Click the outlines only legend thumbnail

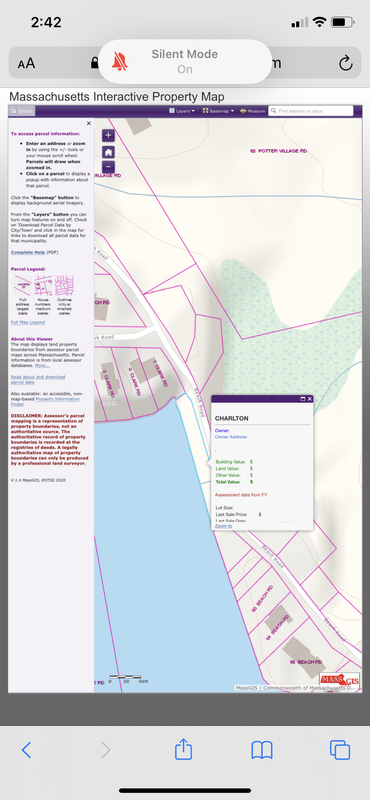pyautogui.click(x=64, y=286)
